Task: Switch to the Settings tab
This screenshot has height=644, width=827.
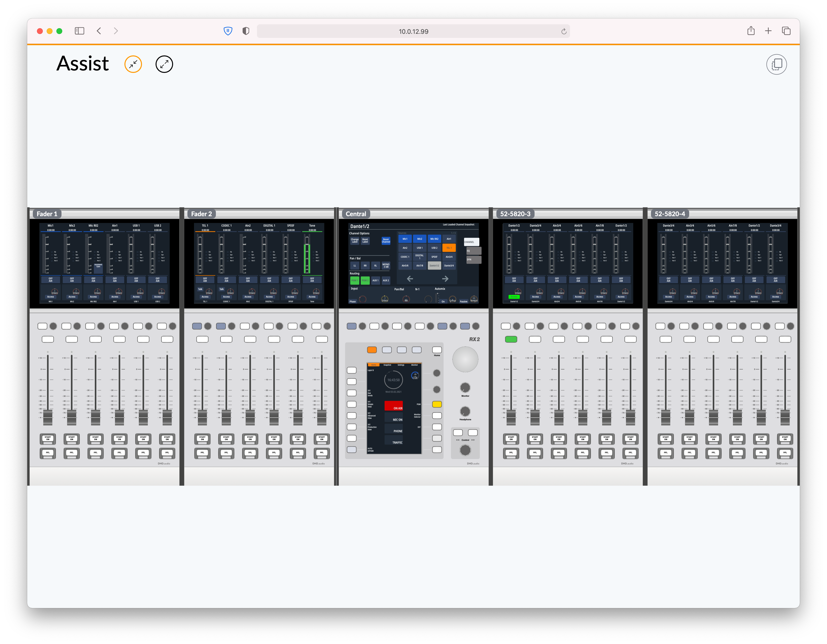Action: 401,365
